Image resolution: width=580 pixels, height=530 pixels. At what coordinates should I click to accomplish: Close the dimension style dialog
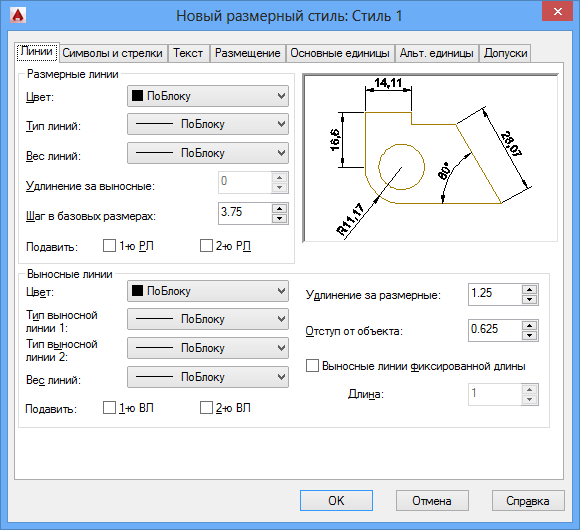(557, 11)
